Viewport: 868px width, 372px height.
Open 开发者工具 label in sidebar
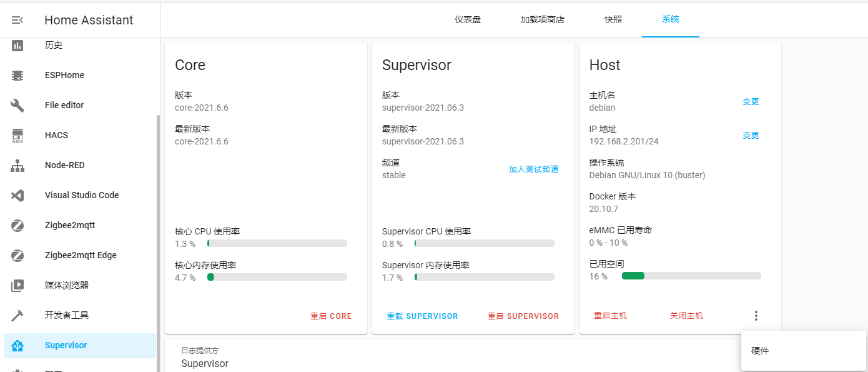point(67,315)
